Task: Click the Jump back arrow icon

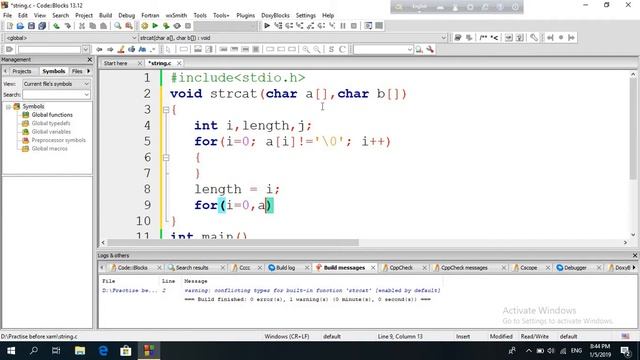Action: tap(99, 49)
